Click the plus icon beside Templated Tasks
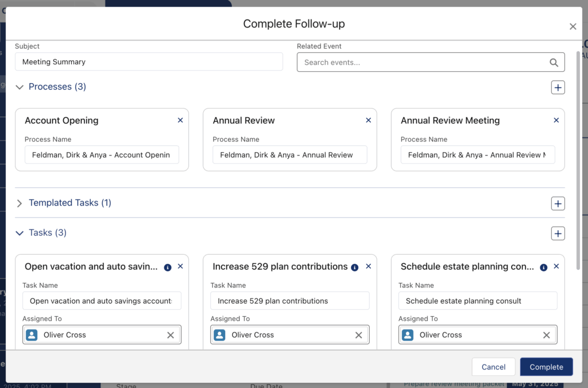588x388 pixels. [558, 204]
